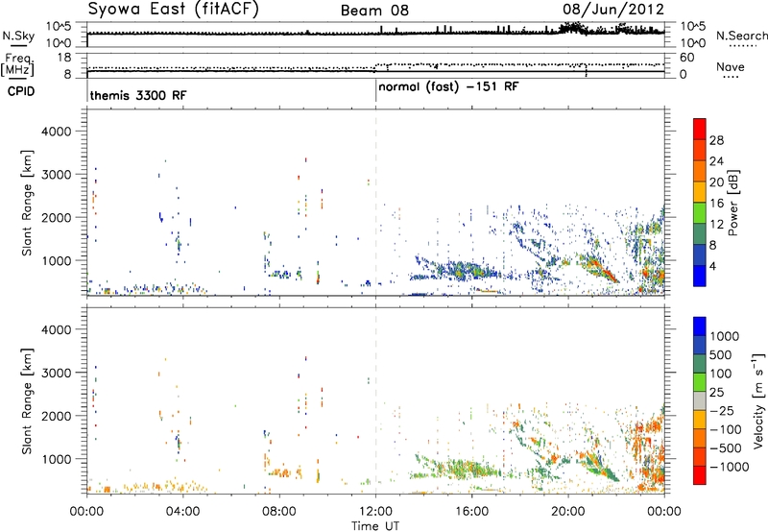Image resolution: width=768 pixels, height=532 pixels.
Task: Click the 'N.Sky' legend label
Action: coord(18,36)
